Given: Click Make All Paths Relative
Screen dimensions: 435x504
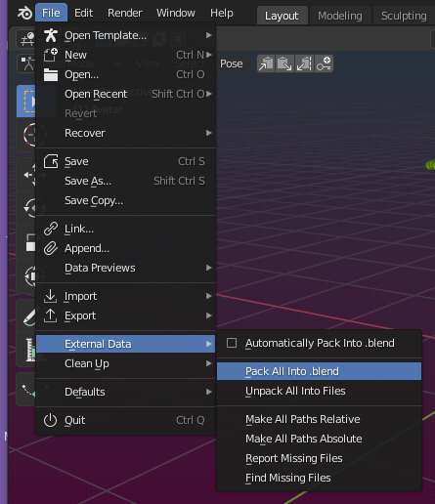Looking at the screenshot, I should tap(319, 419).
